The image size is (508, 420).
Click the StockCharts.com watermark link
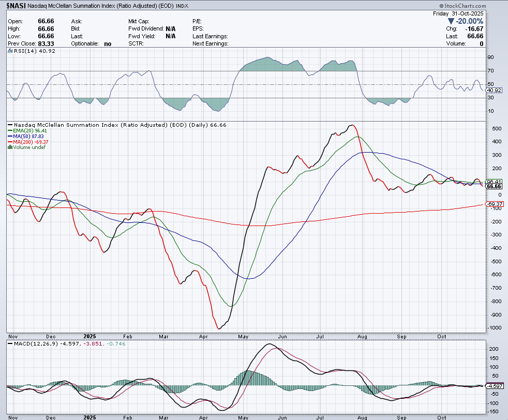pyautogui.click(x=462, y=6)
